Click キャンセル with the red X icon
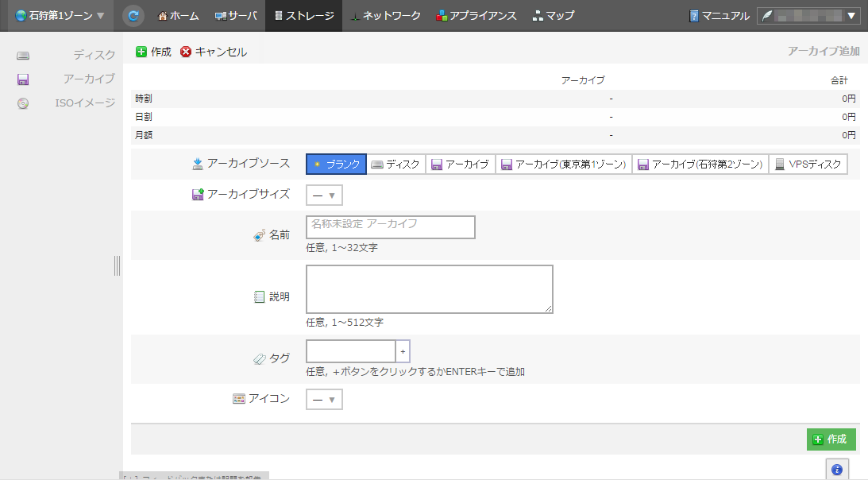Screen dimensions: 868x480 point(214,52)
